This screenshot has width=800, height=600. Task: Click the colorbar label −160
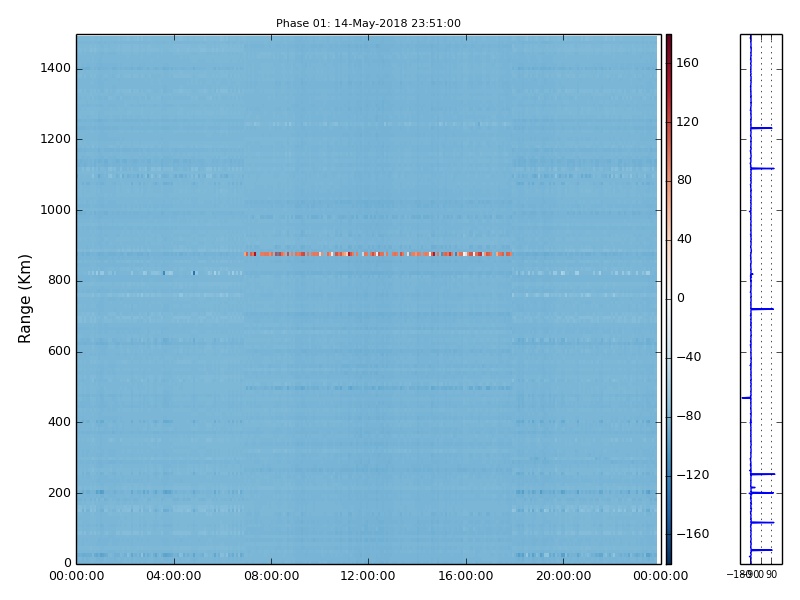[693, 534]
